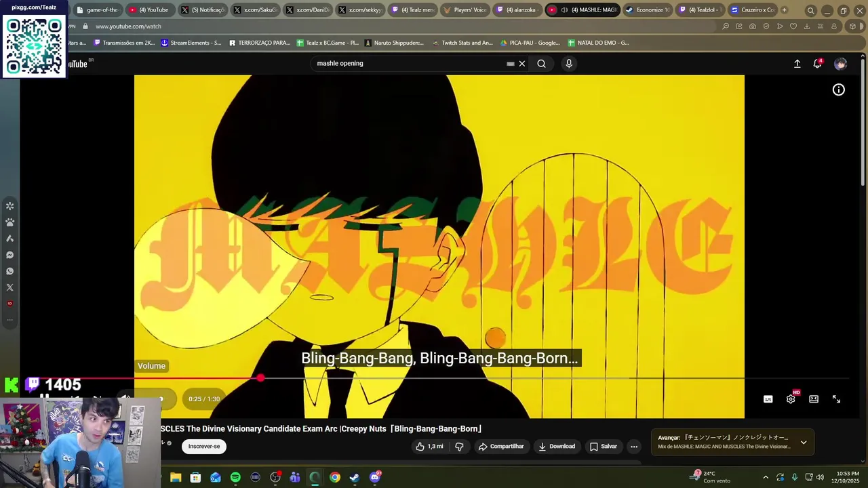This screenshot has height=488, width=868.
Task: Open sidebar three-dot more options
Action: click(9, 320)
